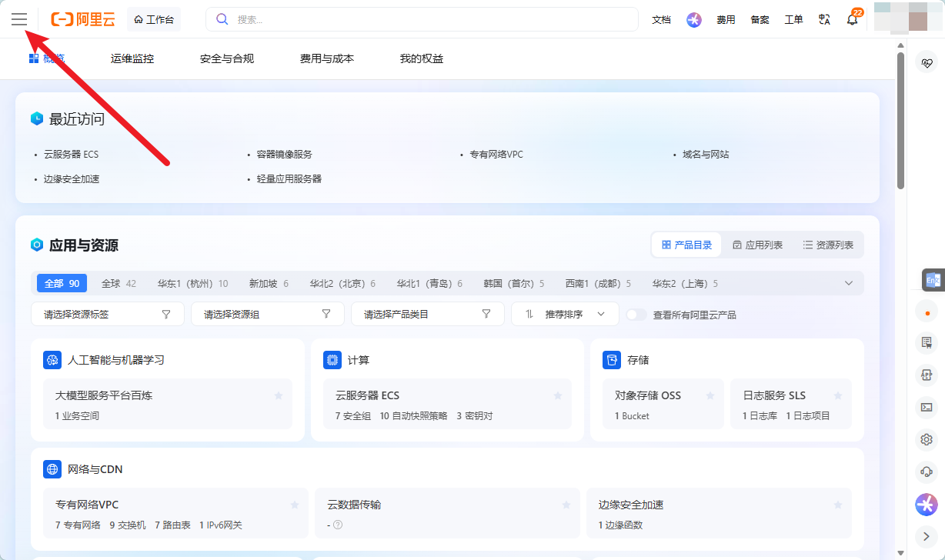Click the Alibaba Cloud logo
Screen dimensions: 945x560
[x=82, y=20]
